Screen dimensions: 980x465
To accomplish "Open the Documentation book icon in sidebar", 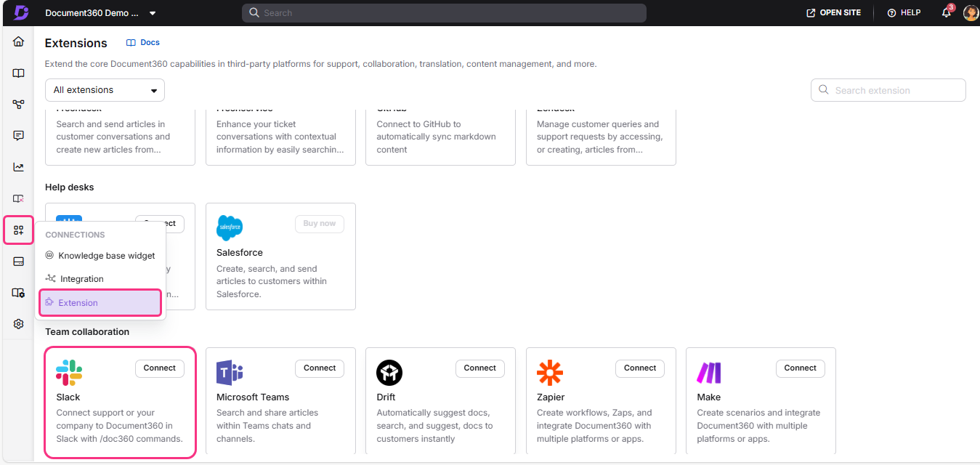I will (x=19, y=73).
